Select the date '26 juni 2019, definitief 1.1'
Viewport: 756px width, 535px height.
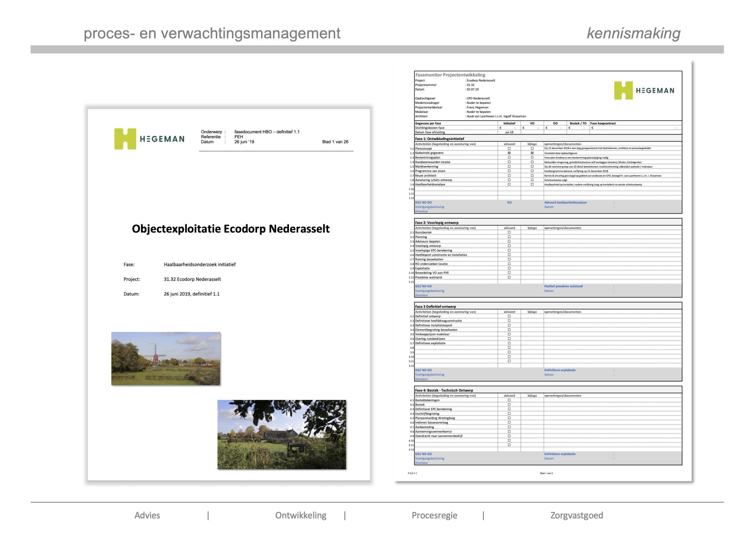click(192, 294)
